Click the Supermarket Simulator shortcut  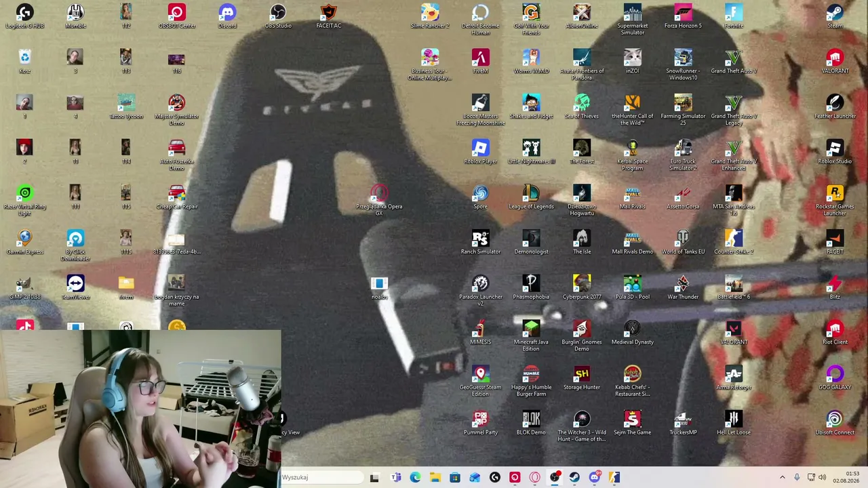pos(632,20)
